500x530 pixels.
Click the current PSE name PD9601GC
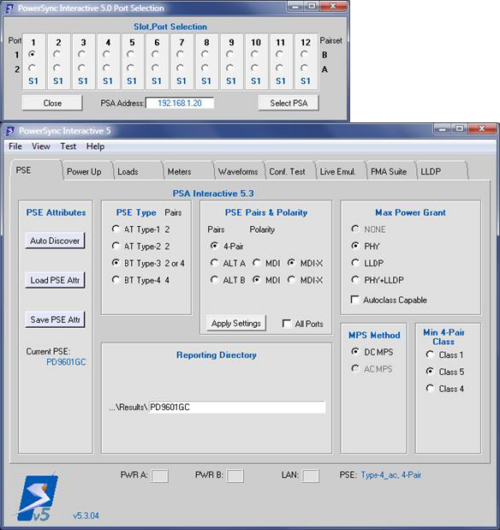click(x=66, y=362)
